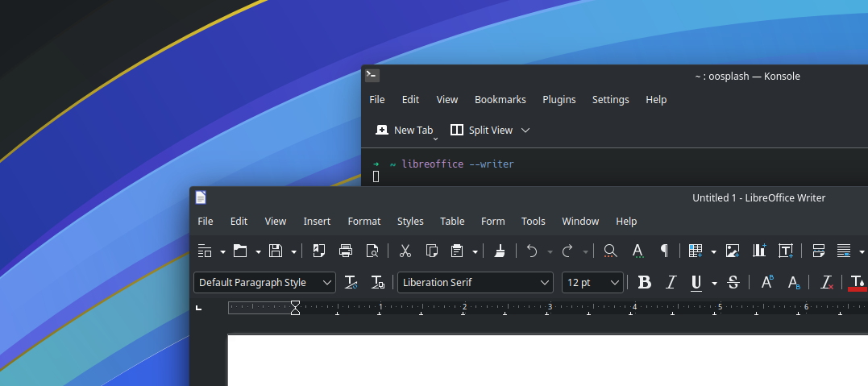Expand the Save options dropdown arrow
The image size is (868, 386).
click(x=293, y=252)
